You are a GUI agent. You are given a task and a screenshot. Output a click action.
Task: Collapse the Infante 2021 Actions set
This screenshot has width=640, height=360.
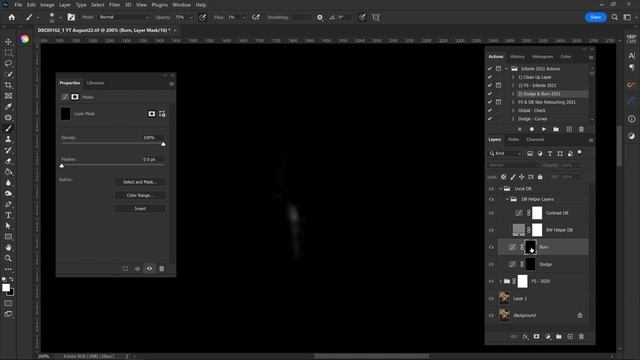[x=507, y=69]
